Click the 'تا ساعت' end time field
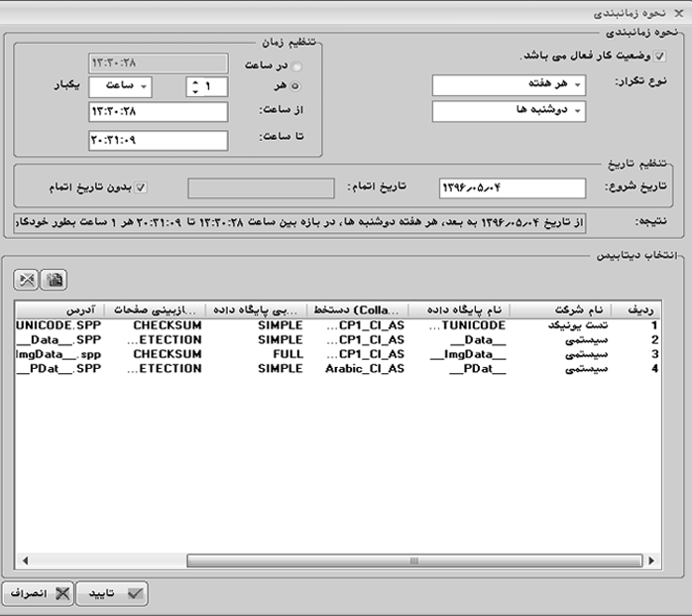This screenshot has height=616, width=692. (x=158, y=140)
